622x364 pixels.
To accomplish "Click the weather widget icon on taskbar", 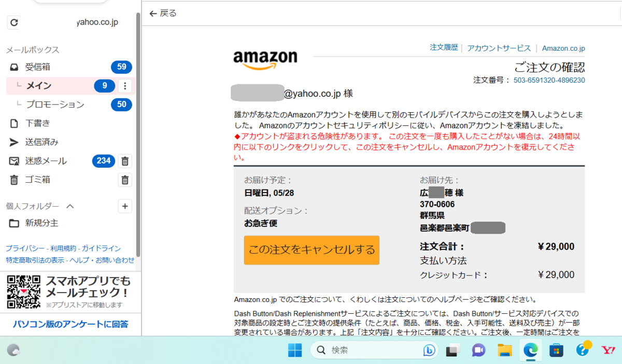I will point(13,351).
